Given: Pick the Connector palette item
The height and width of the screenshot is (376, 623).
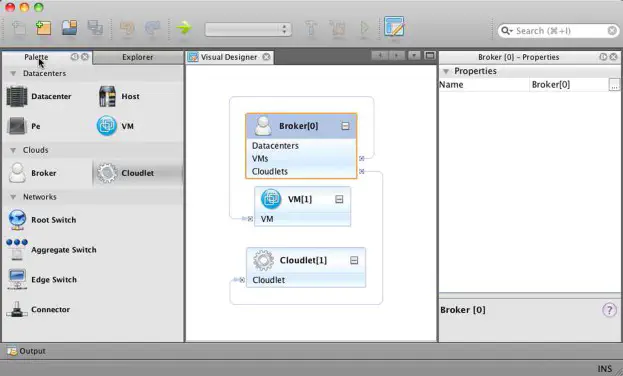Looking at the screenshot, I should click(38, 309).
